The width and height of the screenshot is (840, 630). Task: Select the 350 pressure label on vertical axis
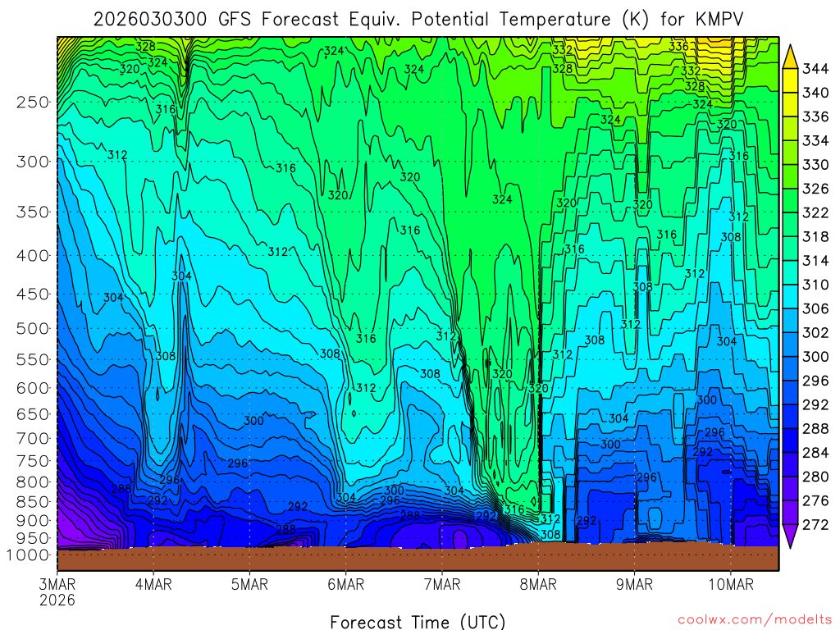(x=33, y=212)
